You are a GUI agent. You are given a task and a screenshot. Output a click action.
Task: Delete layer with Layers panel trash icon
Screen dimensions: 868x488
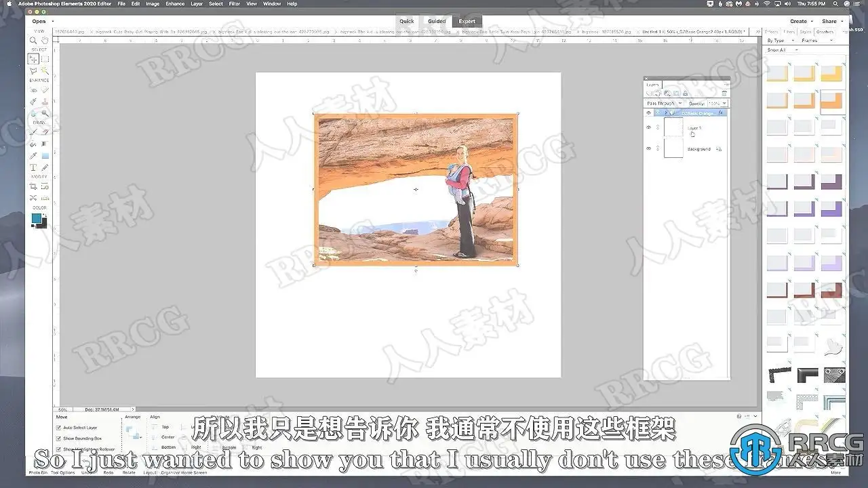724,93
